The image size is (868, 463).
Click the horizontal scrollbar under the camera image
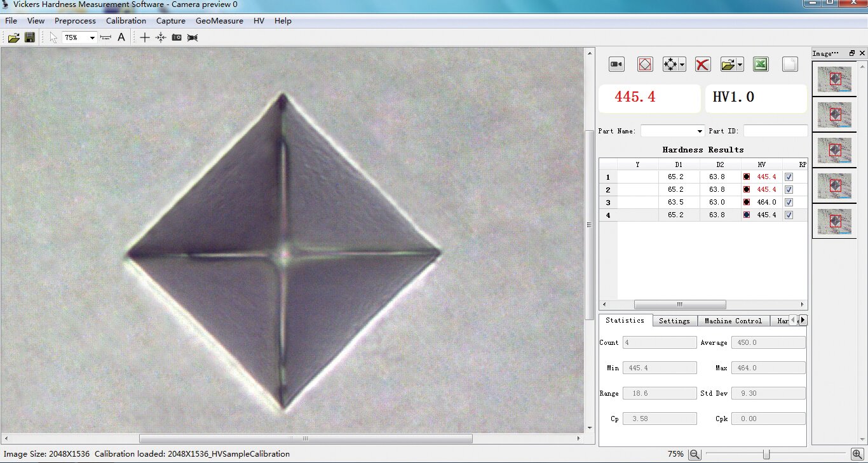tap(306, 438)
